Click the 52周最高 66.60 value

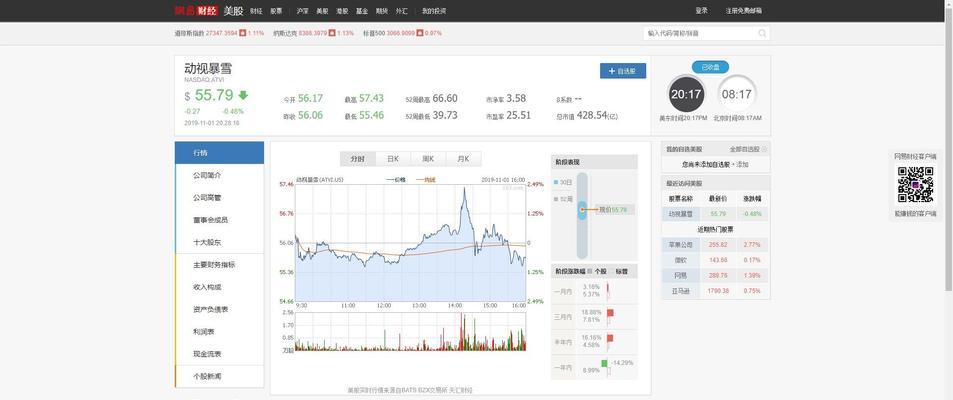click(445, 98)
